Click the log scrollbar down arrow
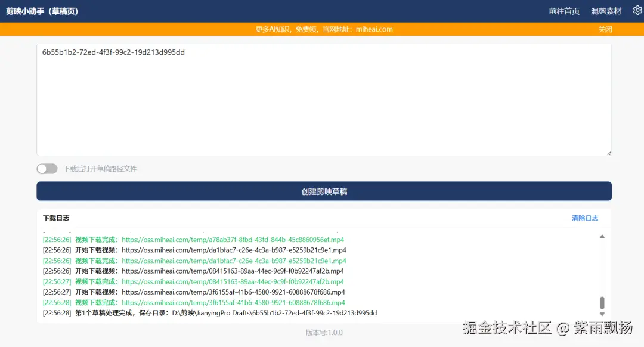644x347 pixels. point(602,314)
